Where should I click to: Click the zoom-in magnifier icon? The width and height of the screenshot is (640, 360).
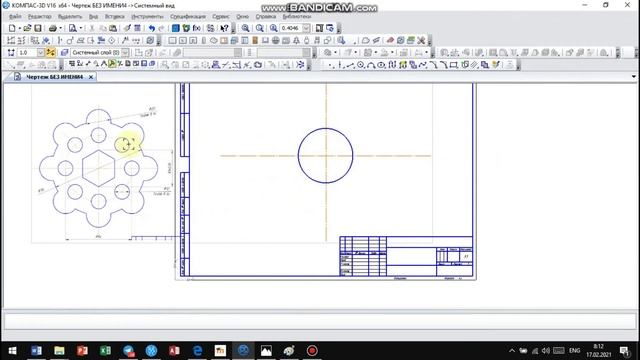[245, 28]
